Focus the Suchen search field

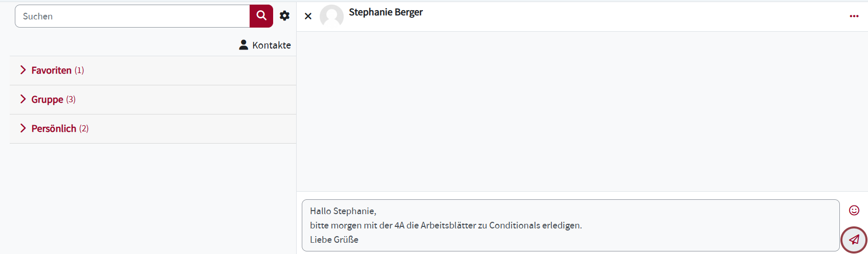(132, 16)
